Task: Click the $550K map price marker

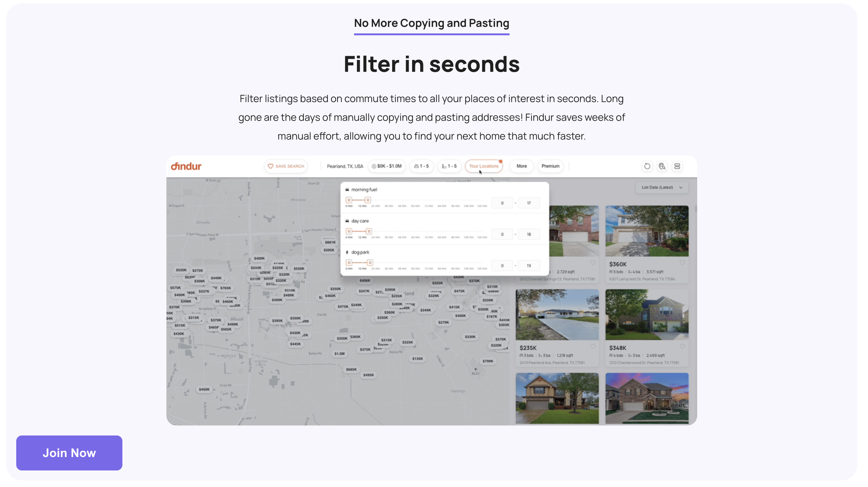Action: coord(298,269)
